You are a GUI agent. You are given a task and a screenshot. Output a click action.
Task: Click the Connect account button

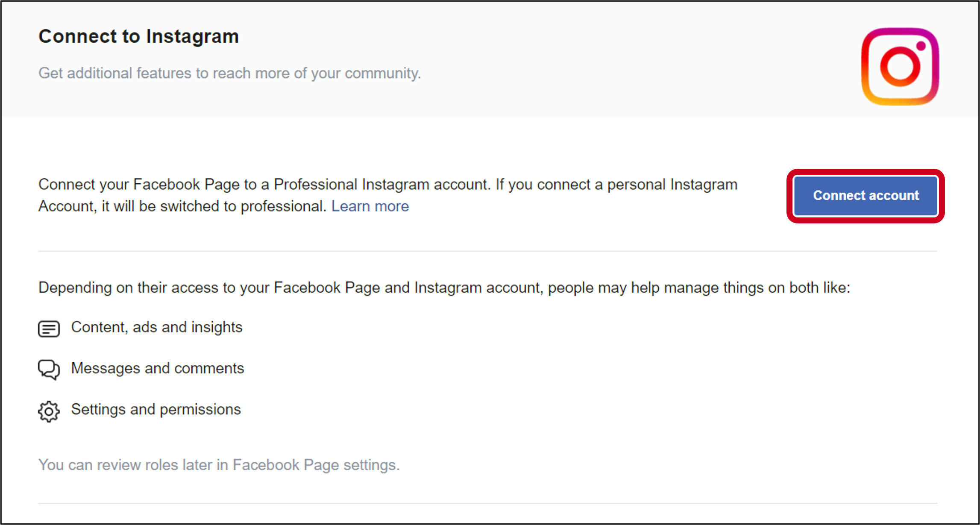[866, 196]
